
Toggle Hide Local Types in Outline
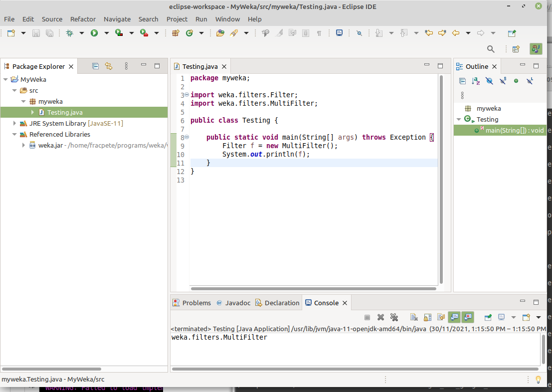tap(530, 81)
